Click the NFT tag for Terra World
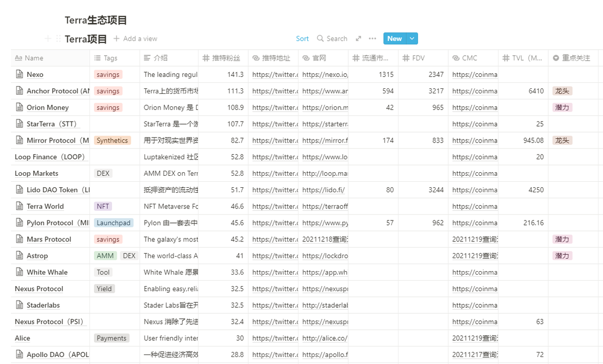 (103, 206)
